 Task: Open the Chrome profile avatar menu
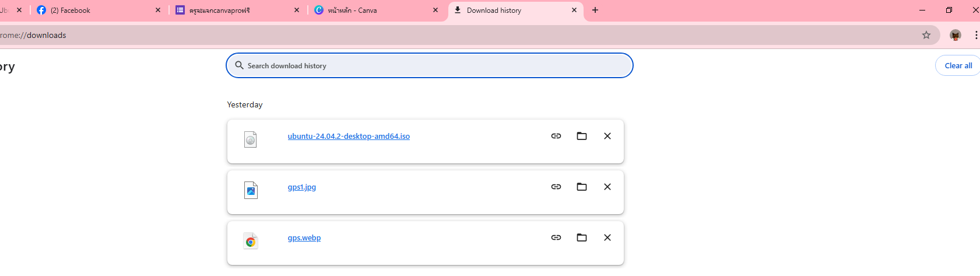click(x=956, y=35)
